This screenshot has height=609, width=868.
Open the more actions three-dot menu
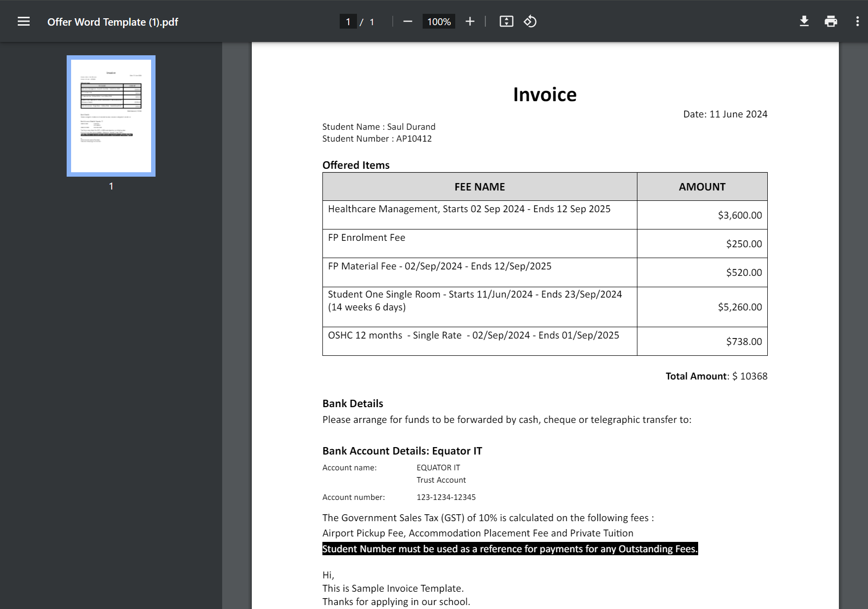tap(857, 22)
